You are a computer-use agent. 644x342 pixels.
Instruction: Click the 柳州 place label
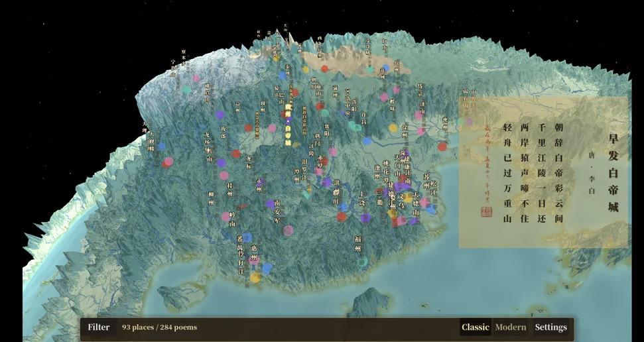point(211,198)
